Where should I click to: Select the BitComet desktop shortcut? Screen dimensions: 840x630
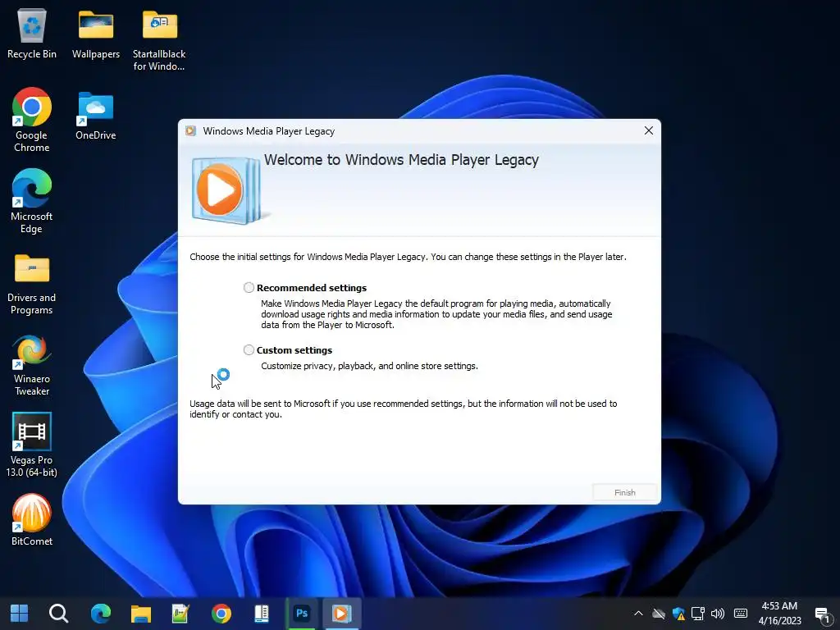pos(32,519)
